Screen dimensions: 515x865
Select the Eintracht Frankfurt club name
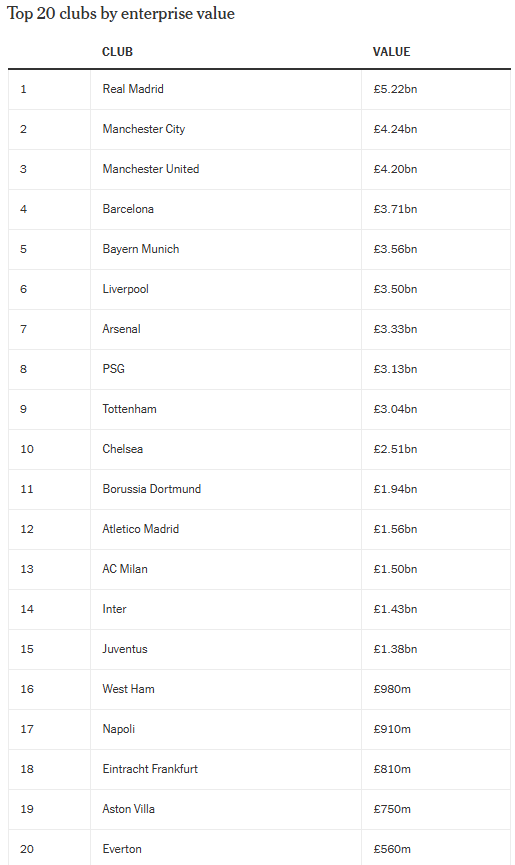[x=150, y=769]
